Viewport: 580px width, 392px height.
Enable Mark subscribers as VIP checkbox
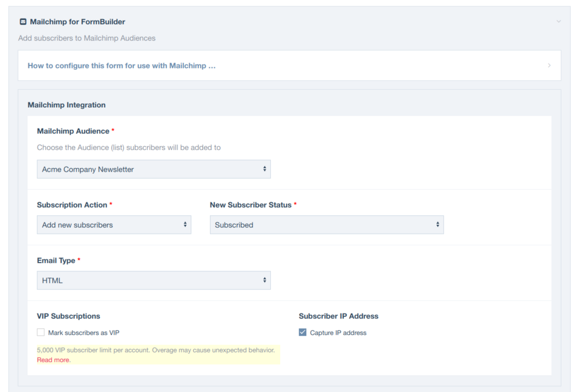coord(41,332)
